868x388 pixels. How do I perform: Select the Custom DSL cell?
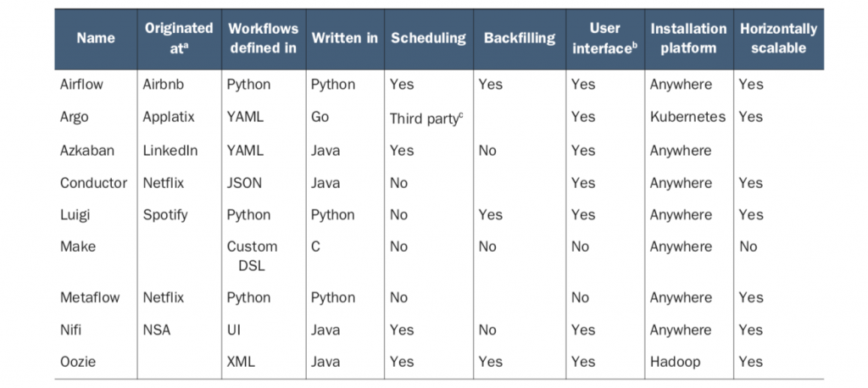[x=252, y=254]
